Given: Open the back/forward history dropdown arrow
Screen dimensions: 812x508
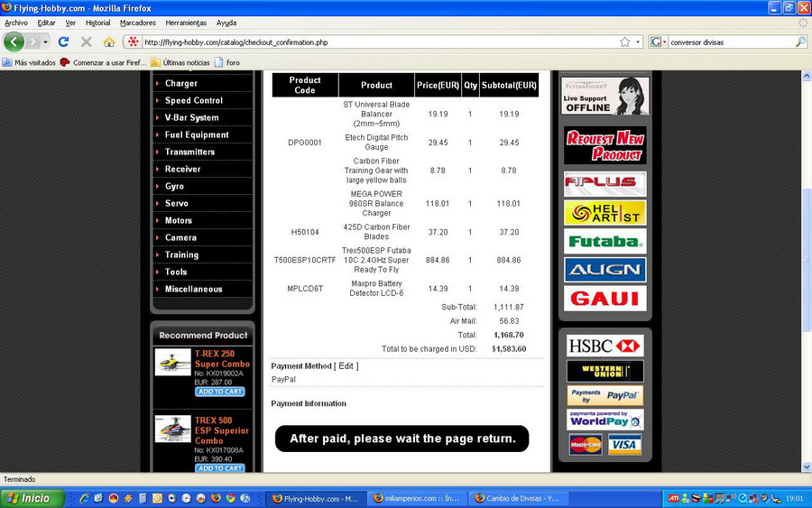Looking at the screenshot, I should coord(45,42).
